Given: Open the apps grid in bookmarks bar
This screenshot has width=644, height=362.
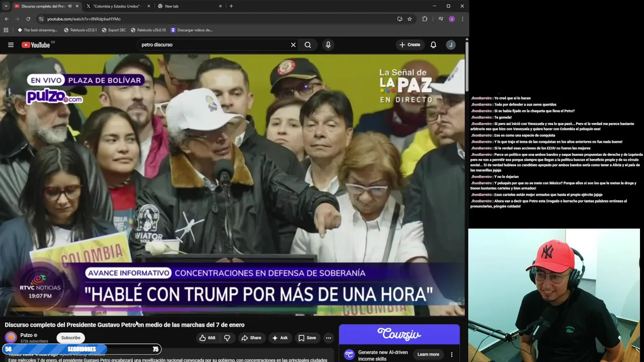Looking at the screenshot, I should pyautogui.click(x=7, y=30).
